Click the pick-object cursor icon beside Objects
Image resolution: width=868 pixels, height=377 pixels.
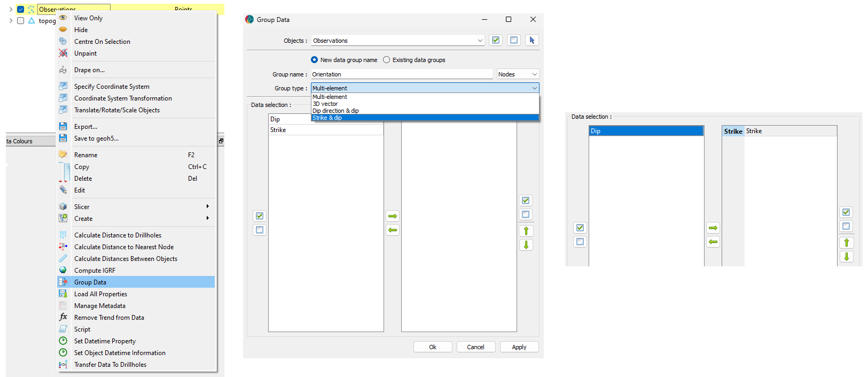[x=531, y=40]
